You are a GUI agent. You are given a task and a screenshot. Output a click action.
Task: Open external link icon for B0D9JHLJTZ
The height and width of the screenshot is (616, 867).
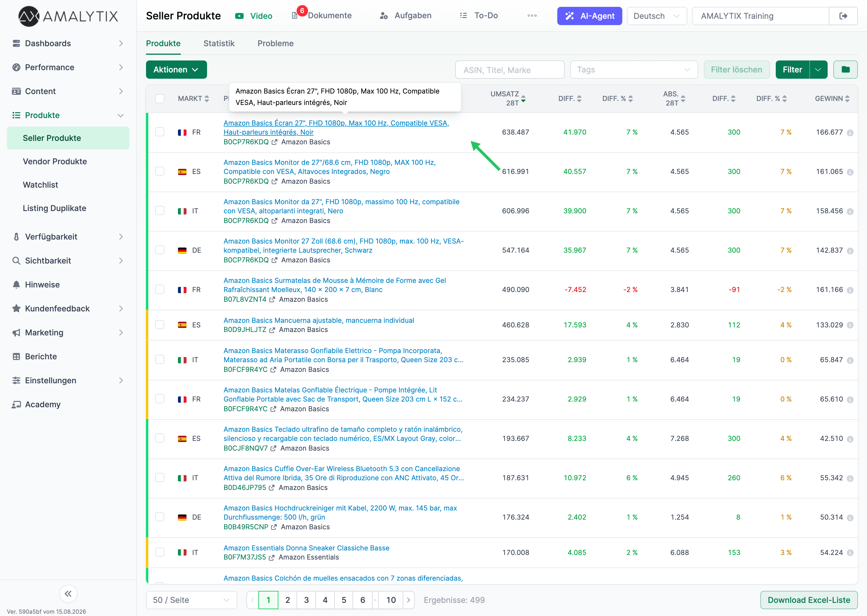tap(272, 330)
